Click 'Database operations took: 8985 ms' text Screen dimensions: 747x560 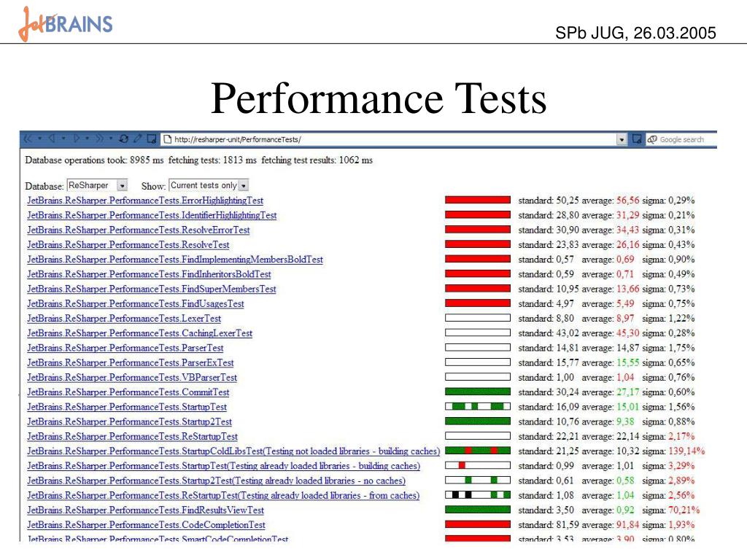point(94,160)
